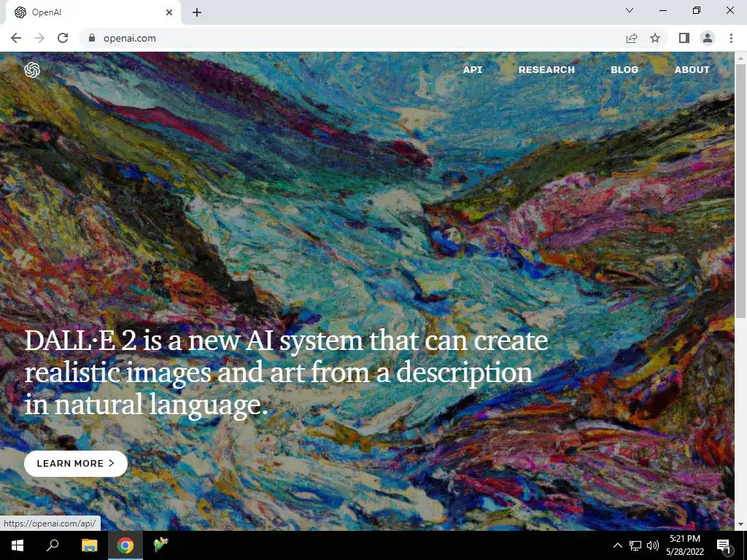Open the Chrome three-dot menu
Screen dimensions: 747x560
[731, 38]
